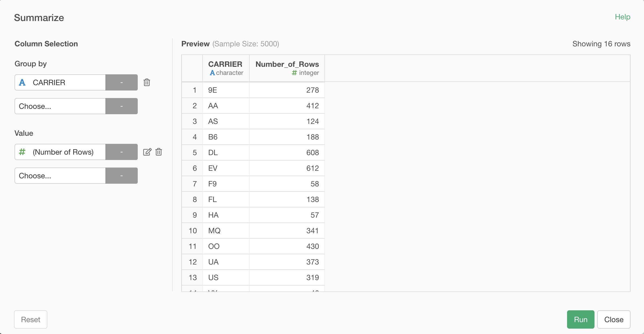Screen dimensions: 644x334
Task: Reset the column selections
Action: (31, 319)
